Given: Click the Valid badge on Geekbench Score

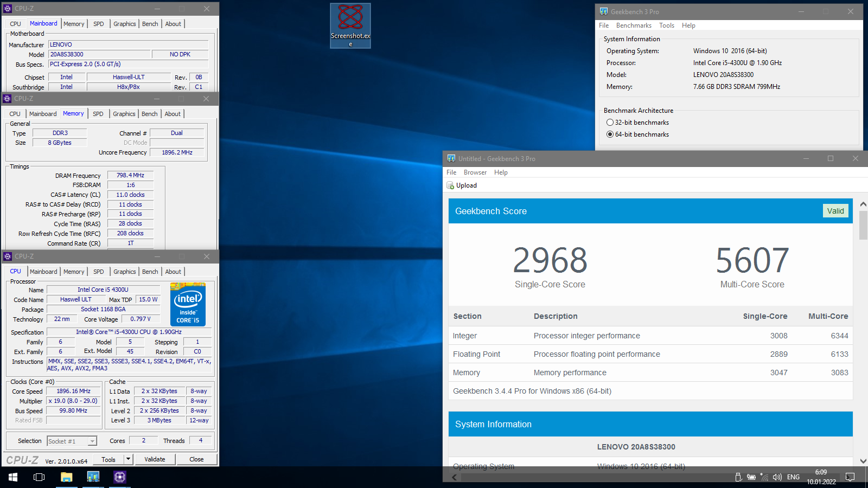Looking at the screenshot, I should (835, 211).
